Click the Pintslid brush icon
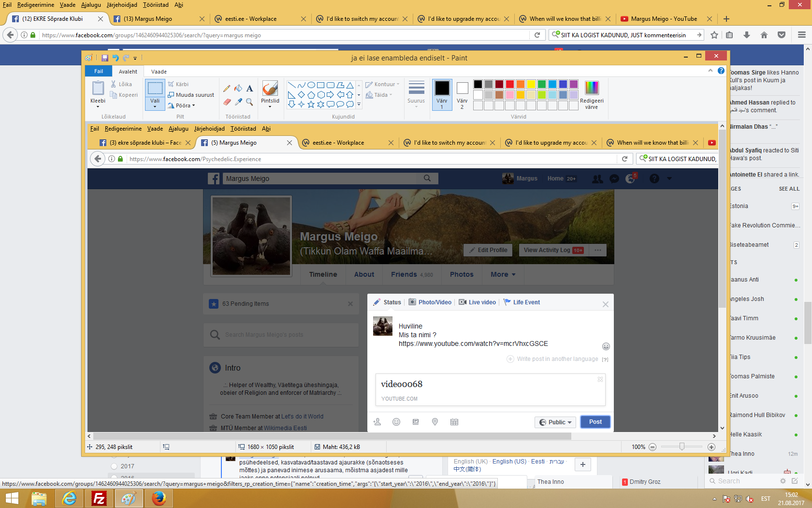Screen dimensions: 812x508 tap(270, 89)
